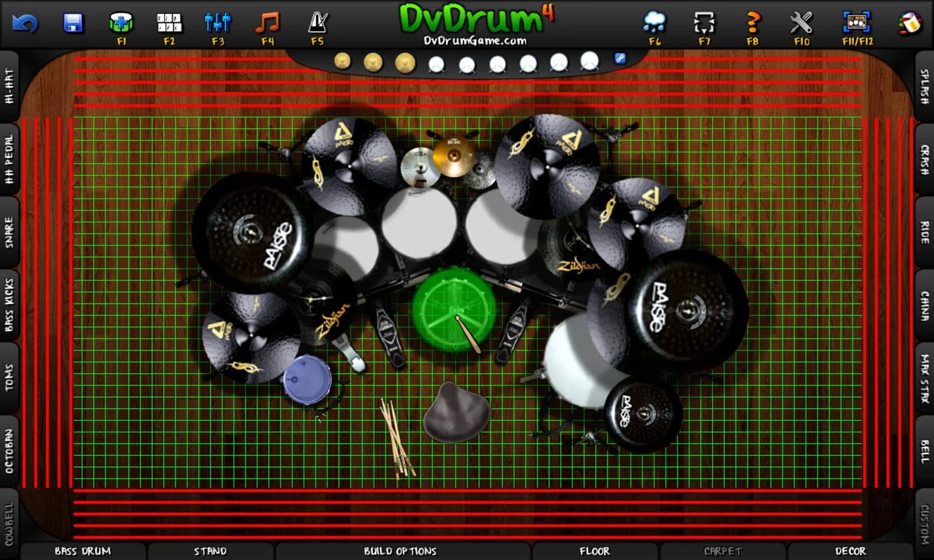Image resolution: width=934 pixels, height=560 pixels.
Task: Open the weather effects panel (F6)
Action: [x=655, y=22]
